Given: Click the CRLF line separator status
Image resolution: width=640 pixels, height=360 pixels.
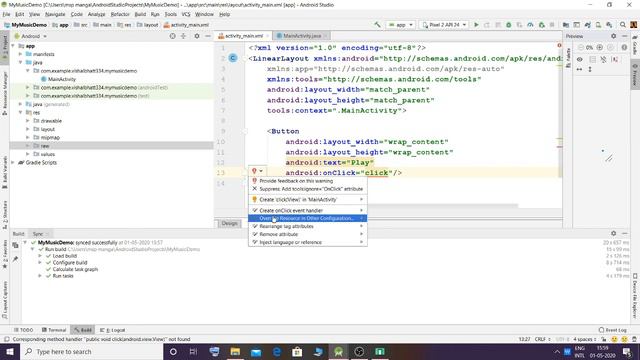Looking at the screenshot, I should [x=542, y=339].
